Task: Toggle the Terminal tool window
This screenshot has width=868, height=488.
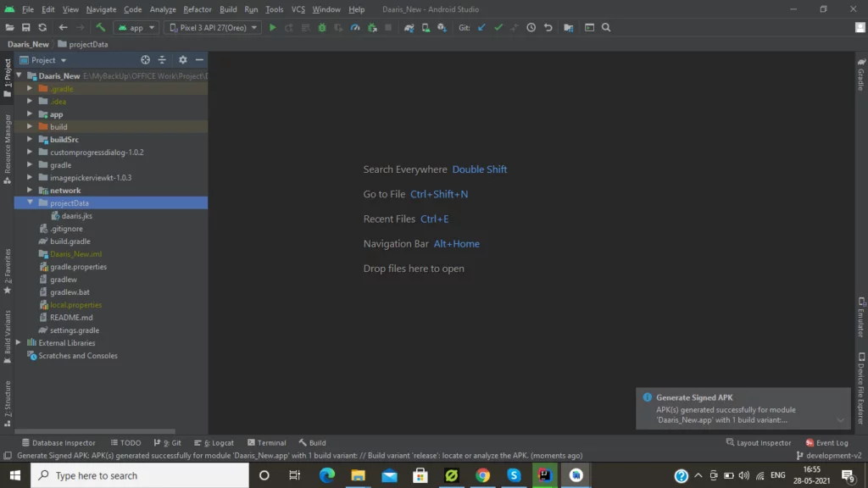Action: point(266,442)
